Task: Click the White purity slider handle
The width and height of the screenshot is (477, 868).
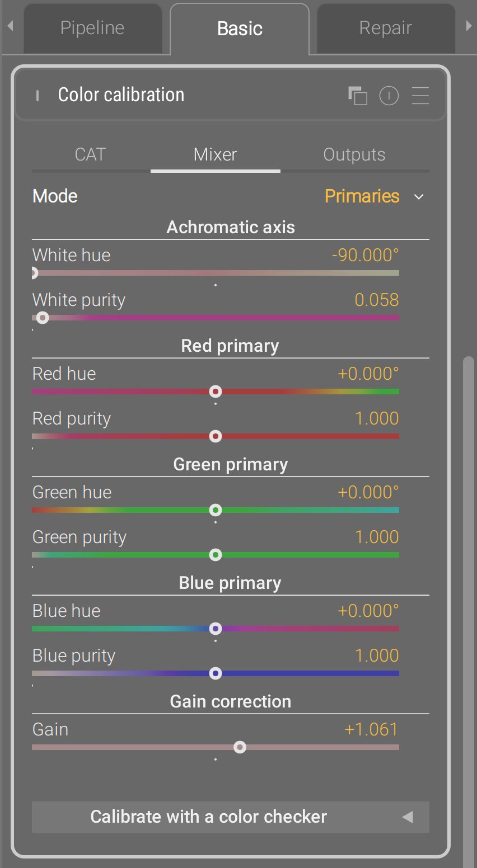Action: point(43,318)
